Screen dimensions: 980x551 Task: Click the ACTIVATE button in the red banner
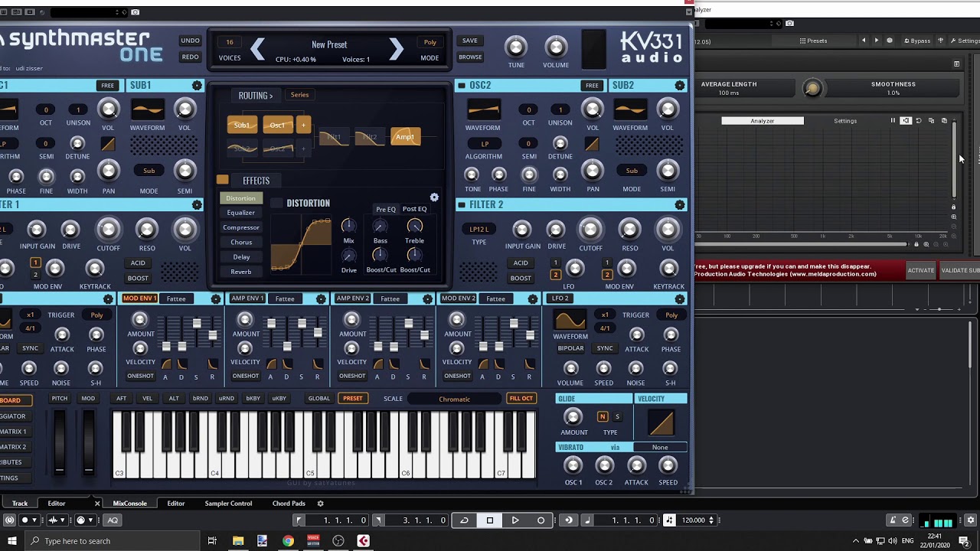(920, 270)
